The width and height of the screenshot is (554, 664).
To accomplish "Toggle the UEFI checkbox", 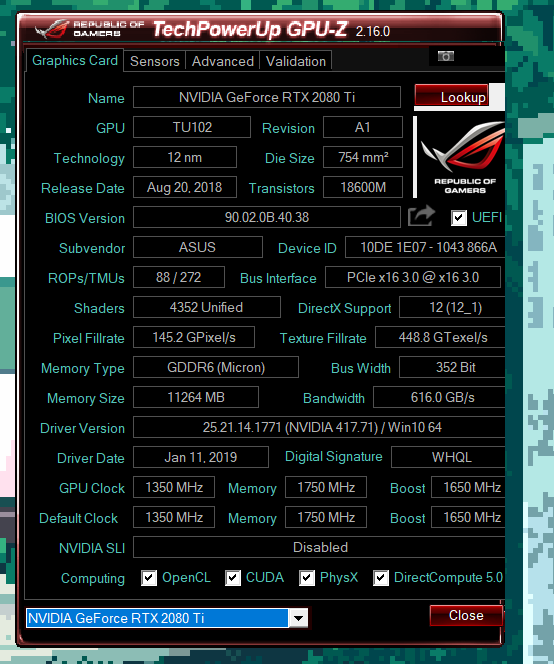I will coord(458,218).
